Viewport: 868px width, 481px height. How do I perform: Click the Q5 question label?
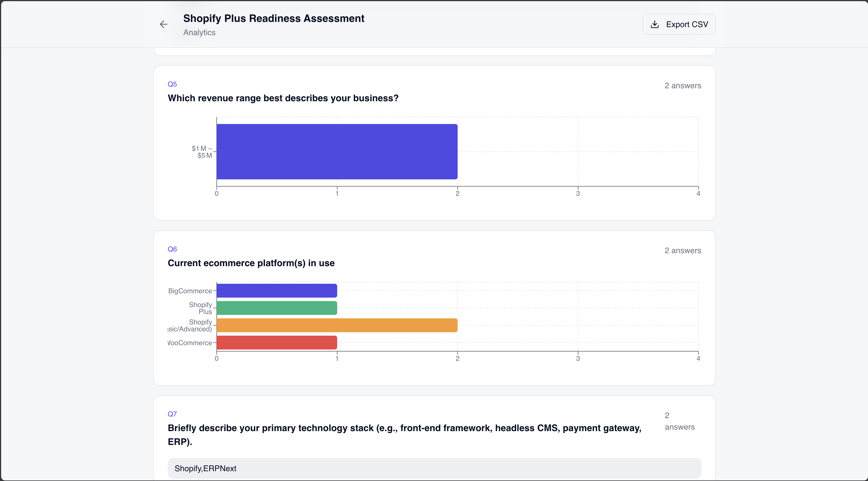pyautogui.click(x=172, y=84)
